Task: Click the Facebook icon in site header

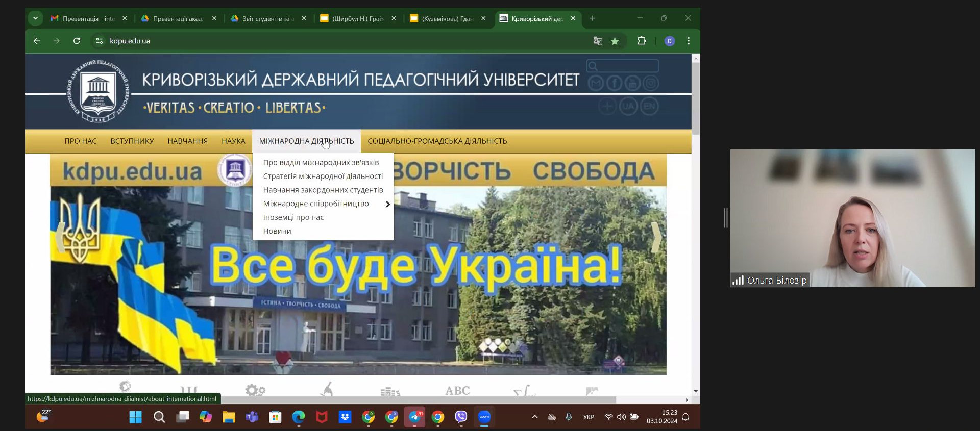Action: [x=614, y=83]
